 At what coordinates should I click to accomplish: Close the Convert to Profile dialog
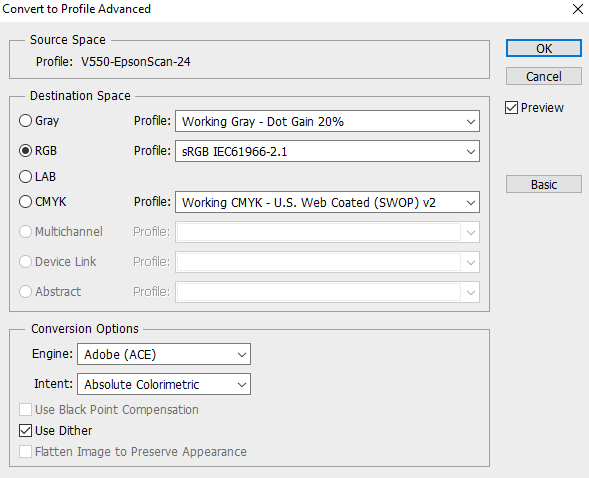[x=578, y=9]
